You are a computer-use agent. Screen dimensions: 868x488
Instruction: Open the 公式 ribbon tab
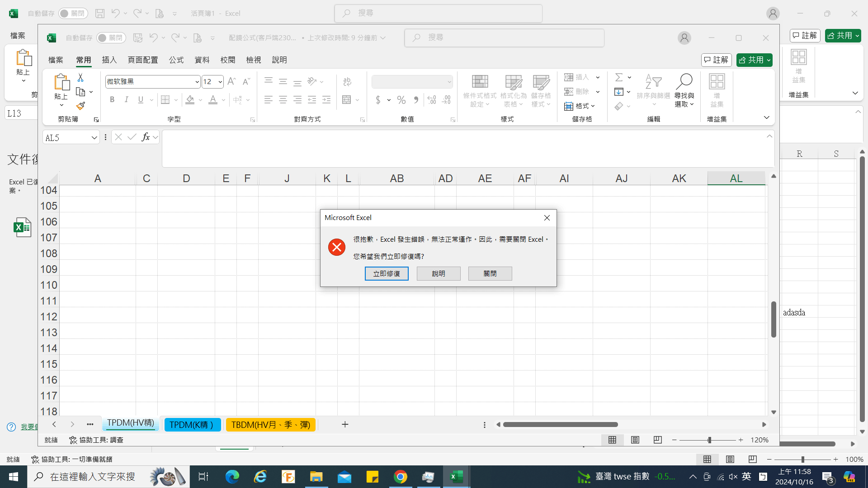tap(176, 60)
